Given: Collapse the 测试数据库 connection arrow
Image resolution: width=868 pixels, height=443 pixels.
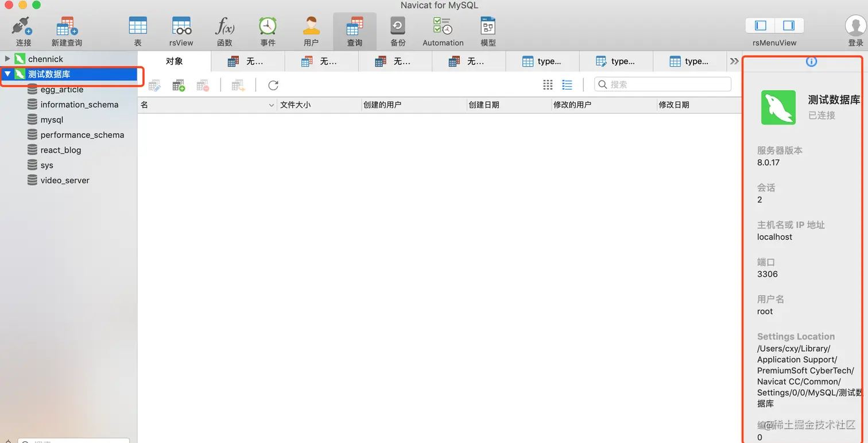Looking at the screenshot, I should click(x=7, y=74).
